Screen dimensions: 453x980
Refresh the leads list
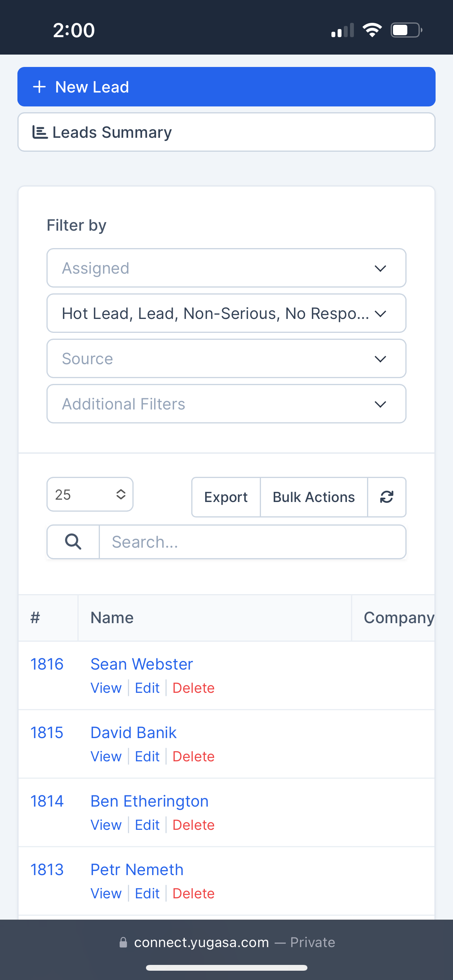[x=387, y=497]
